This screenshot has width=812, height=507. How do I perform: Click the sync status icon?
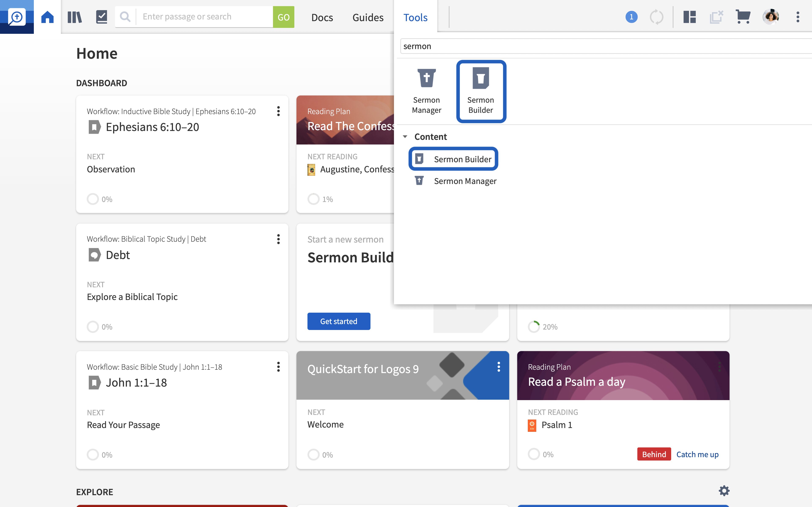(x=656, y=17)
